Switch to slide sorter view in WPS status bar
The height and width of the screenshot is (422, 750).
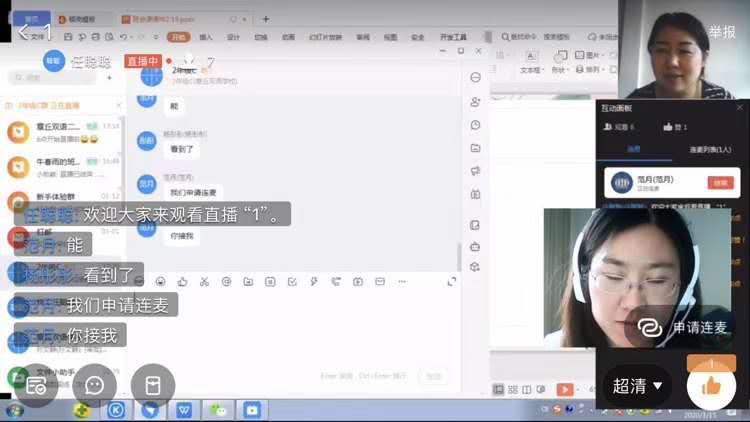513,389
